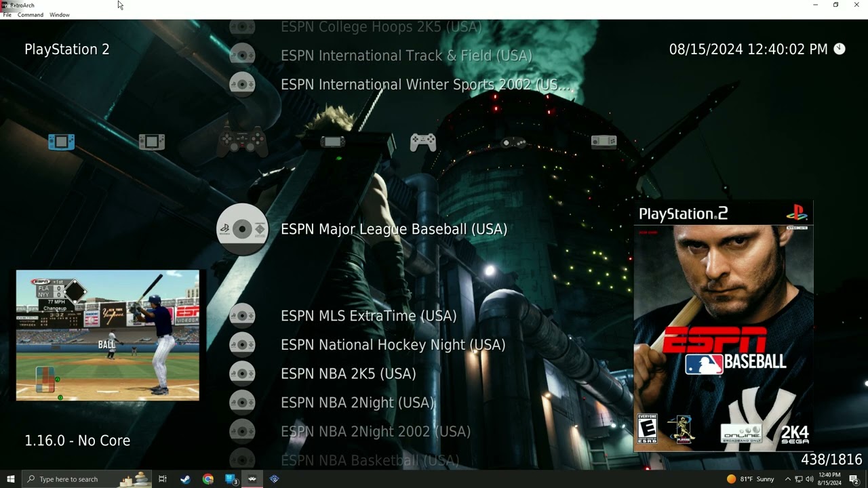The image size is (868, 488).
Task: Open the network icon in system tray
Action: click(x=798, y=479)
